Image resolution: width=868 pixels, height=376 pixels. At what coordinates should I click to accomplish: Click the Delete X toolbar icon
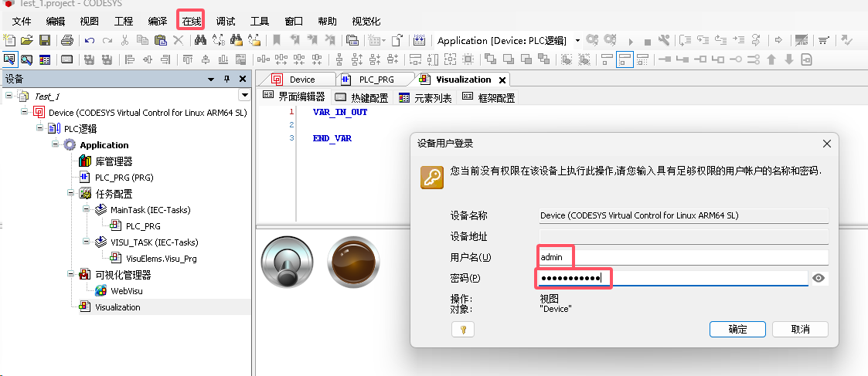click(x=179, y=40)
